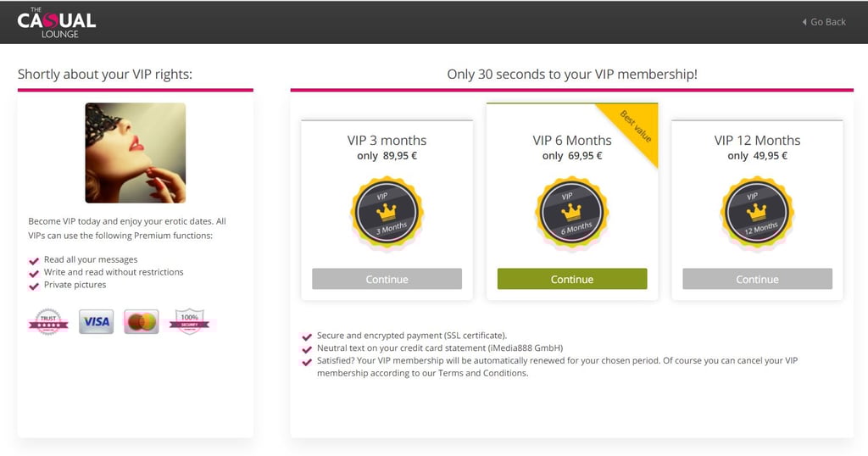Continue with the VIP 3 months plan
The width and height of the screenshot is (868, 456).
[x=387, y=279]
